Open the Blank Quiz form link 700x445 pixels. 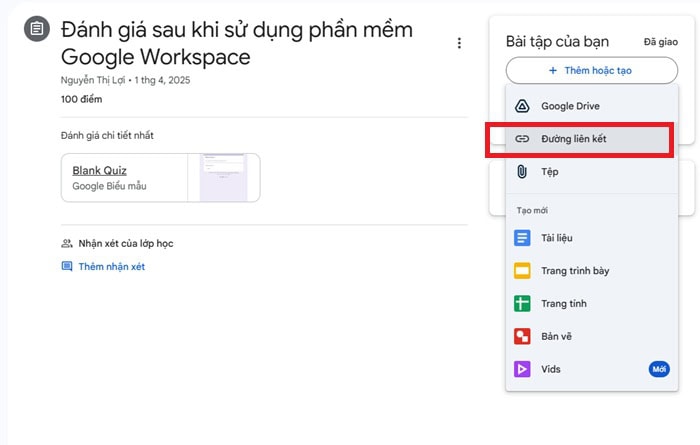click(x=99, y=171)
